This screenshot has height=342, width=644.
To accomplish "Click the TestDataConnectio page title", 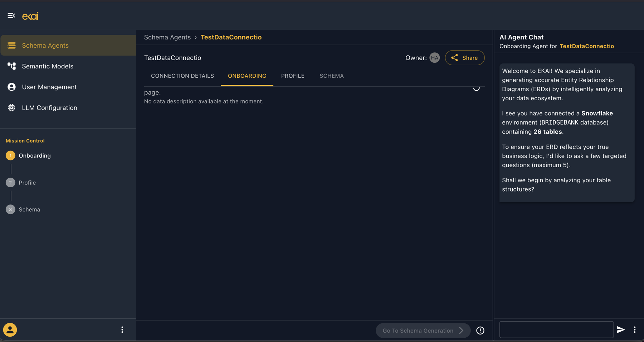I will tap(172, 58).
